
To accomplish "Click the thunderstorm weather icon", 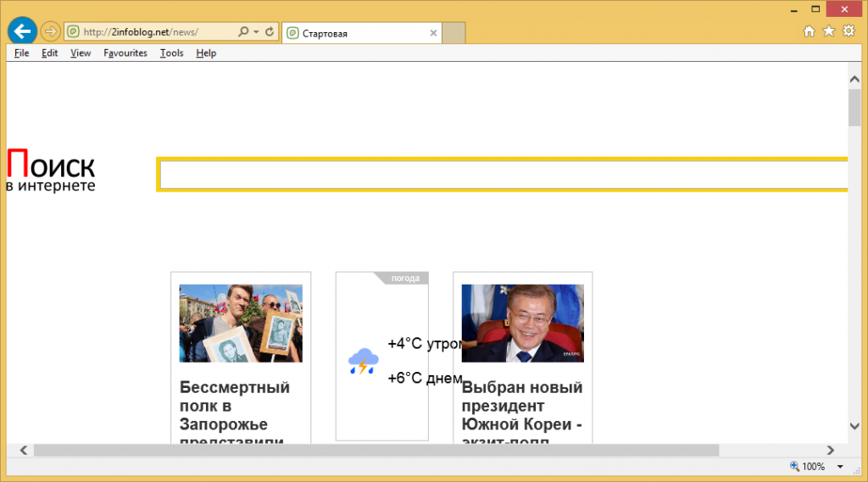I will point(363,362).
